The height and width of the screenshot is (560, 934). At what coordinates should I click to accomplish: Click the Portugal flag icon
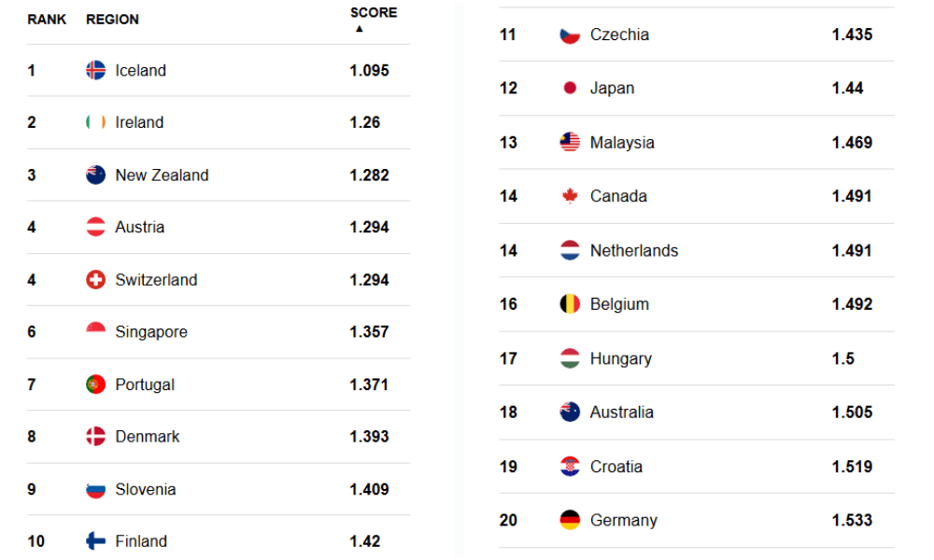tap(95, 385)
